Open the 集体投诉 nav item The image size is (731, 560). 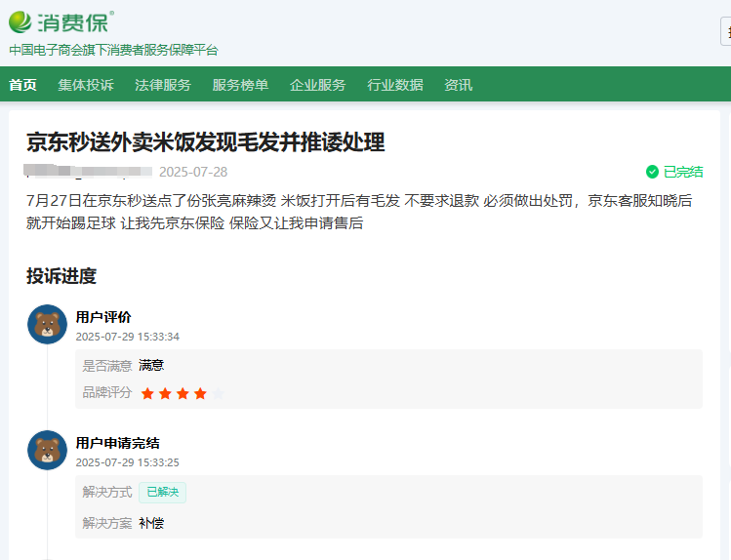click(x=86, y=85)
